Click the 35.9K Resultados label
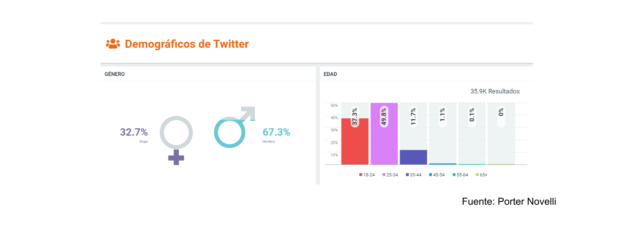 [x=495, y=91]
